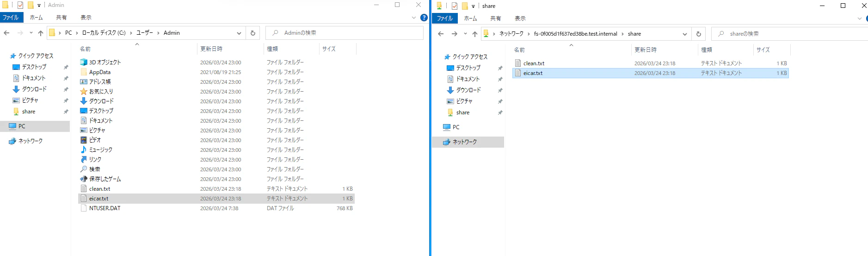Select the ビデオ folder icon
Screen dimensions: 868x256
(84, 140)
